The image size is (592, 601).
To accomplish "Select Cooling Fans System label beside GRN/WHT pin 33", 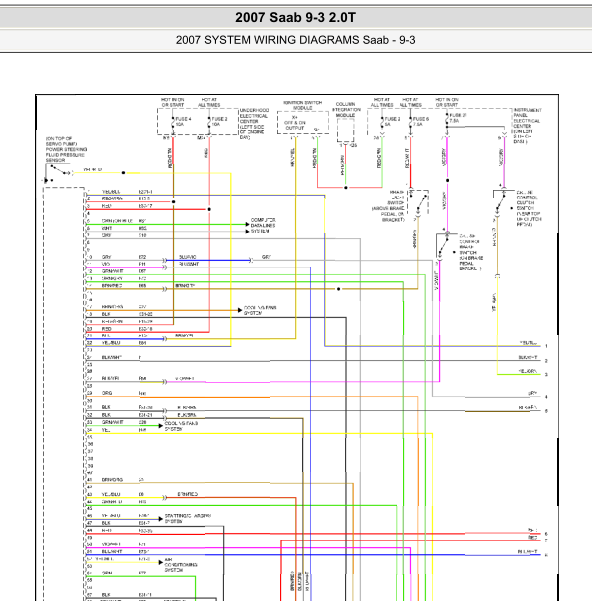I will (181, 426).
